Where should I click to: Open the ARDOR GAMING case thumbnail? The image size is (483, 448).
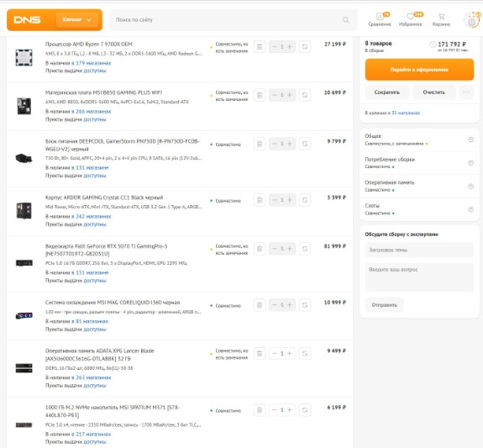click(24, 211)
